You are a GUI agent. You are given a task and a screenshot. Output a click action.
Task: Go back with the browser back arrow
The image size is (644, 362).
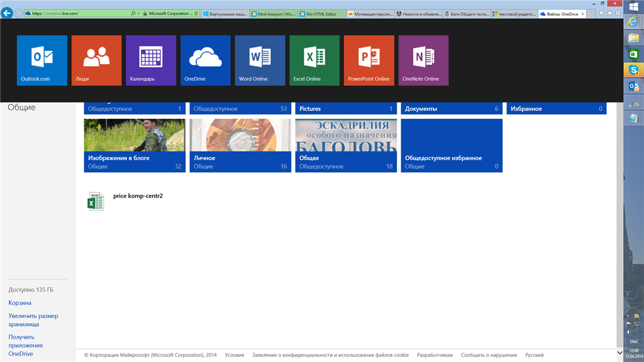[x=6, y=13]
